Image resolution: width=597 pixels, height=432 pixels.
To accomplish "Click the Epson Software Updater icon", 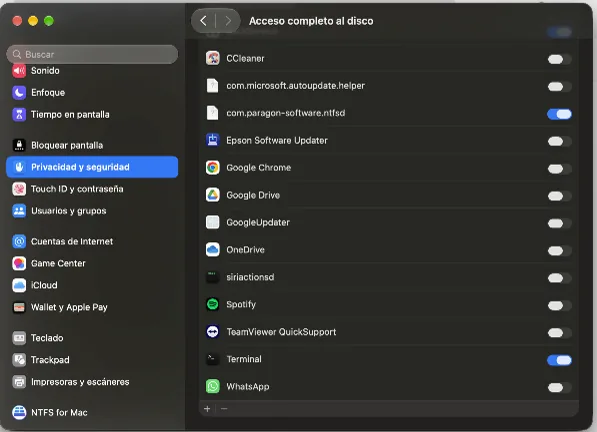I will pyautogui.click(x=212, y=140).
